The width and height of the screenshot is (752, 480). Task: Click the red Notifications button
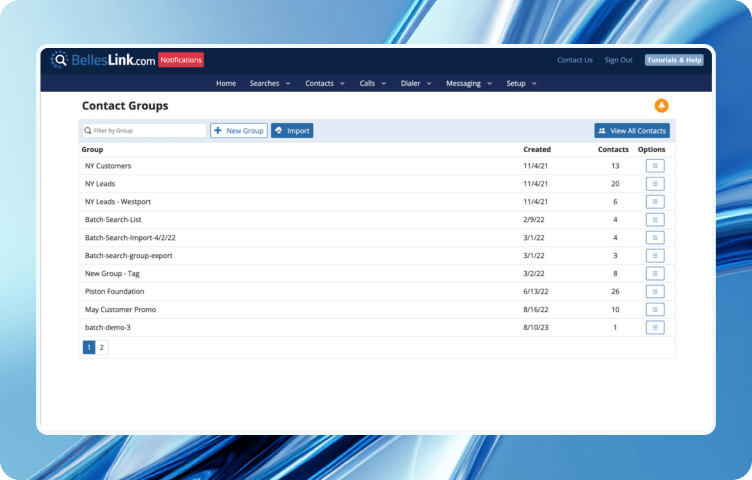[181, 60]
